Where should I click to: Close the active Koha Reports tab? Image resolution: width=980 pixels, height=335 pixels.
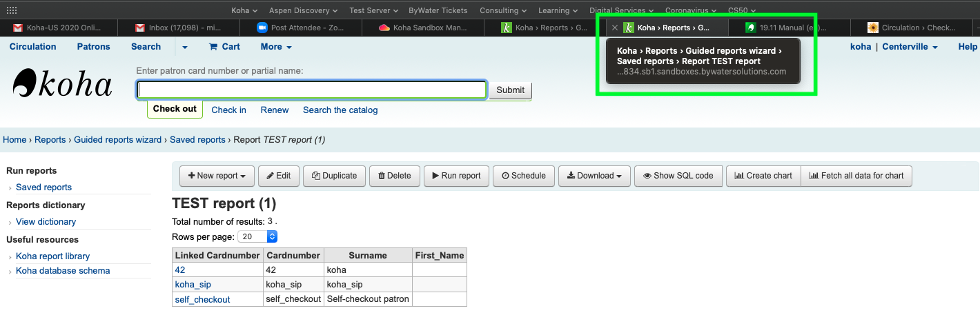615,28
